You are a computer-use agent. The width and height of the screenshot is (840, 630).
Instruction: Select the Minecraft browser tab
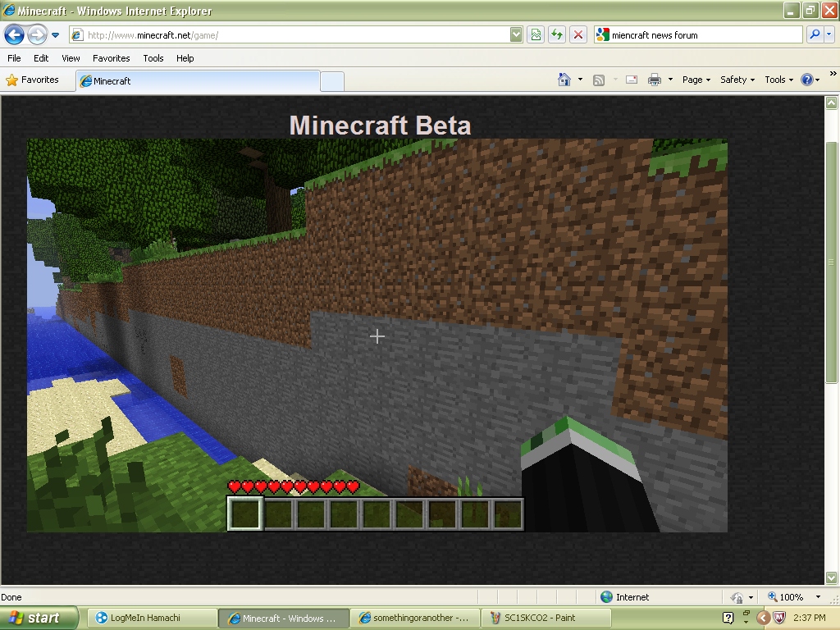tap(199, 81)
